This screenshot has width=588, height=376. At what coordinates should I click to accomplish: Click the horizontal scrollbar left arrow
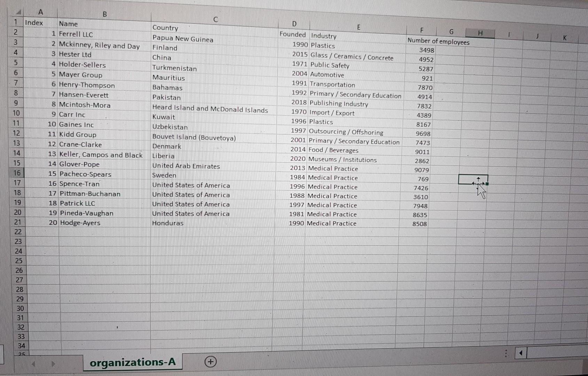point(520,353)
